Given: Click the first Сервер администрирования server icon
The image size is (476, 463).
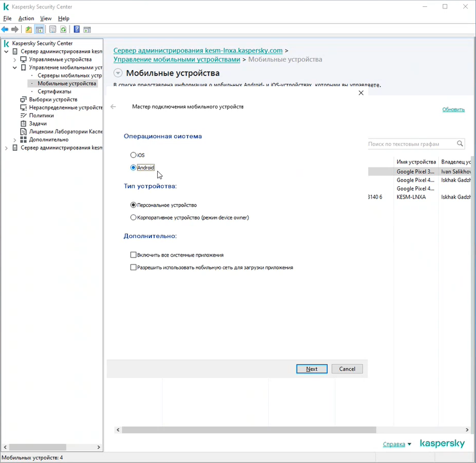Looking at the screenshot, I should click(15, 52).
